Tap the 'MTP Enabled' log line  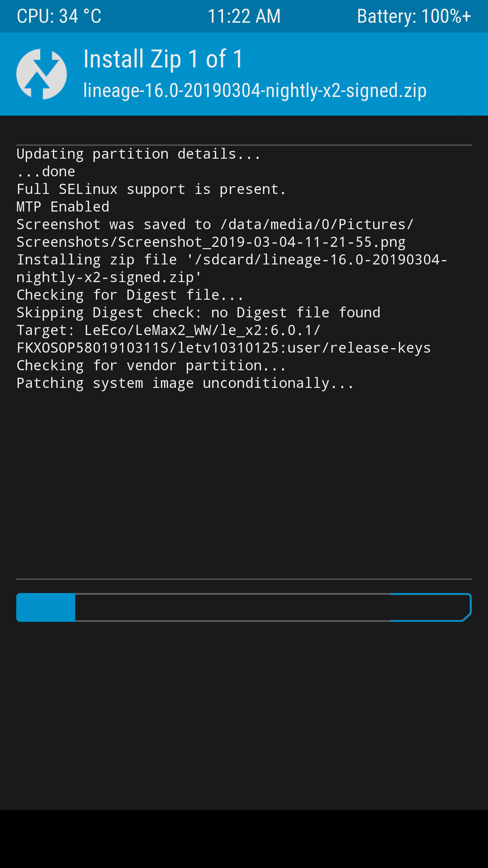coord(63,207)
